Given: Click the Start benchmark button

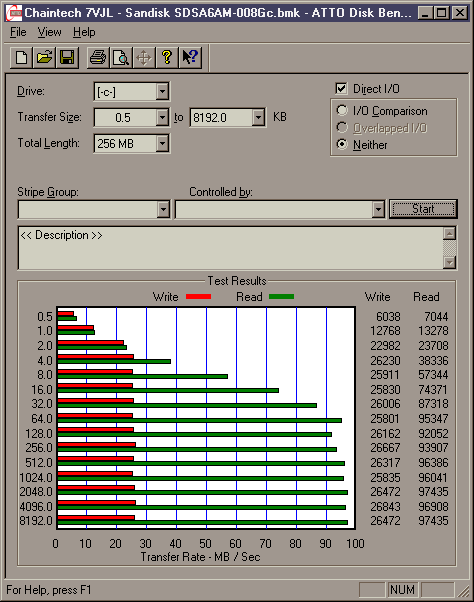Looking at the screenshot, I should point(423,209).
